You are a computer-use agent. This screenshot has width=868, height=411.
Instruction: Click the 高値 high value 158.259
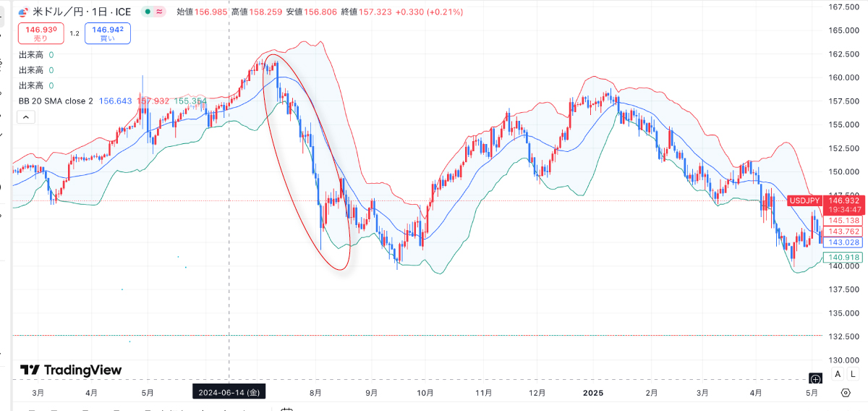pyautogui.click(x=265, y=12)
